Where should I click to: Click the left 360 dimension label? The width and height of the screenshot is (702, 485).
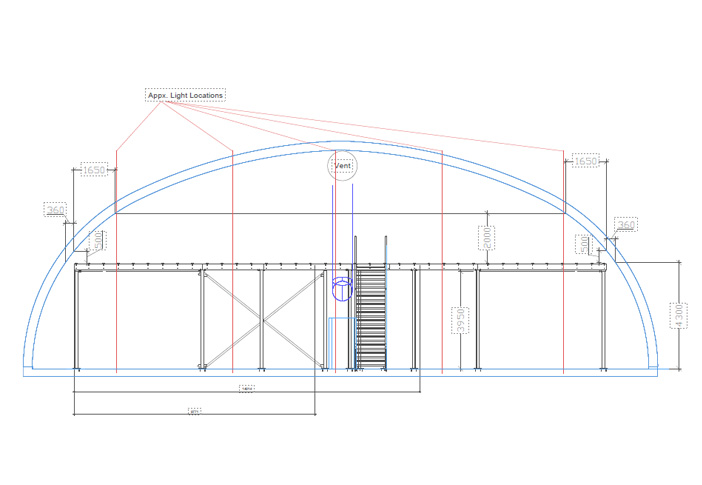click(55, 210)
